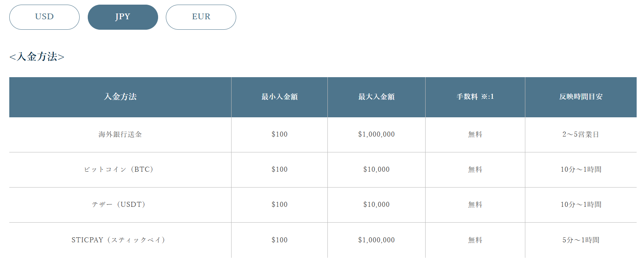Click the 無料 fee cell for テザー
Screen dimensions: 644x262
tap(475, 205)
